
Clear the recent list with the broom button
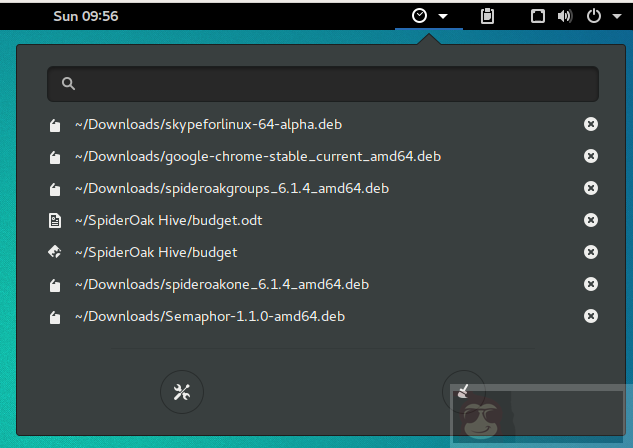click(464, 391)
